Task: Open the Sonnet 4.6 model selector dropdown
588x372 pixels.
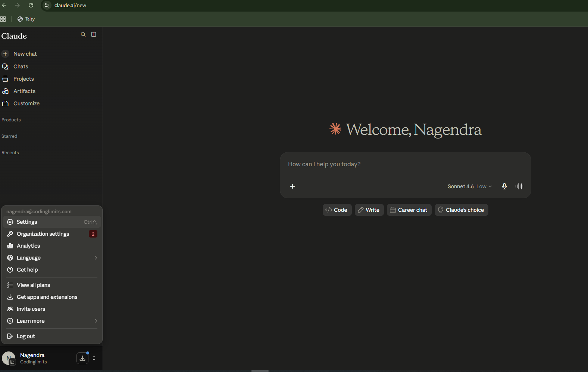Action: 470,186
